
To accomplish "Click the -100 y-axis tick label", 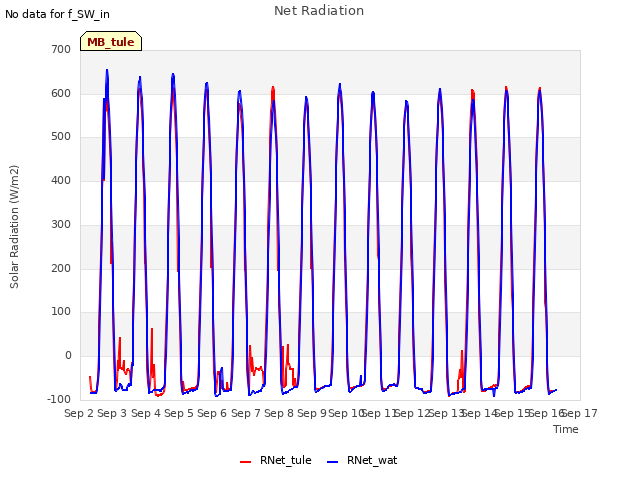I will (59, 399).
